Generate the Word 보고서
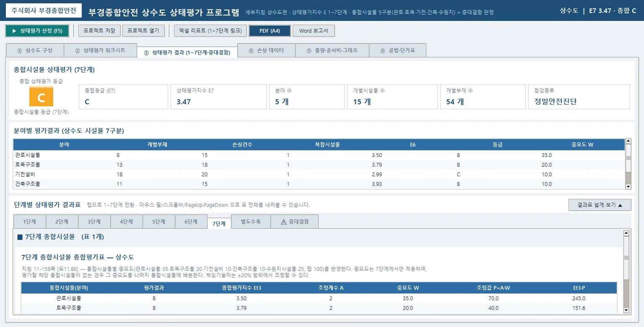The image size is (644, 327). point(314,31)
